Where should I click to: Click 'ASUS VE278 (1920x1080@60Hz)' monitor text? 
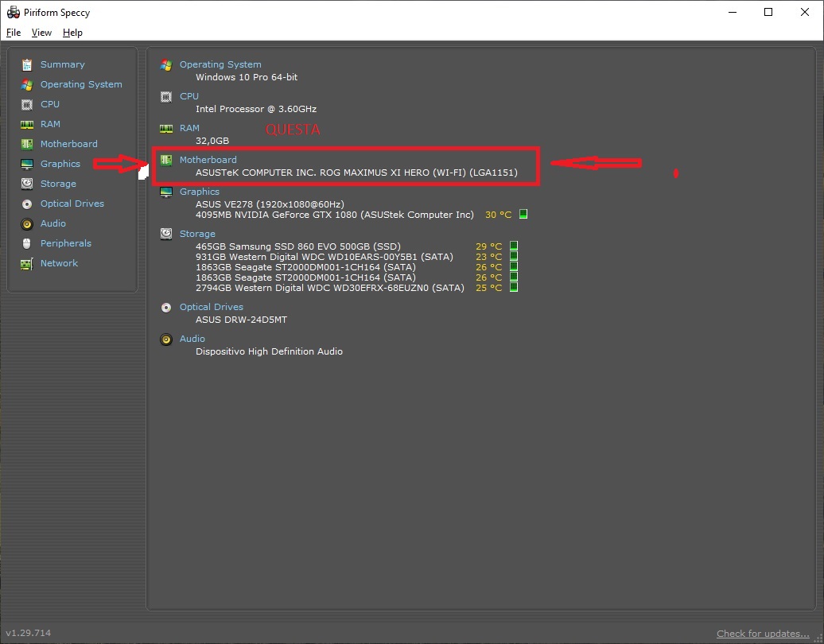point(270,204)
